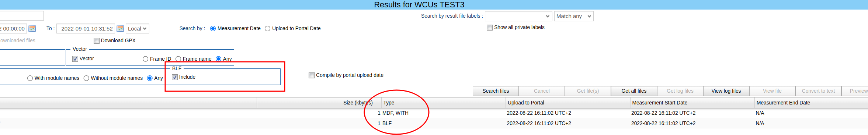Enable Show all private labels

click(x=490, y=28)
